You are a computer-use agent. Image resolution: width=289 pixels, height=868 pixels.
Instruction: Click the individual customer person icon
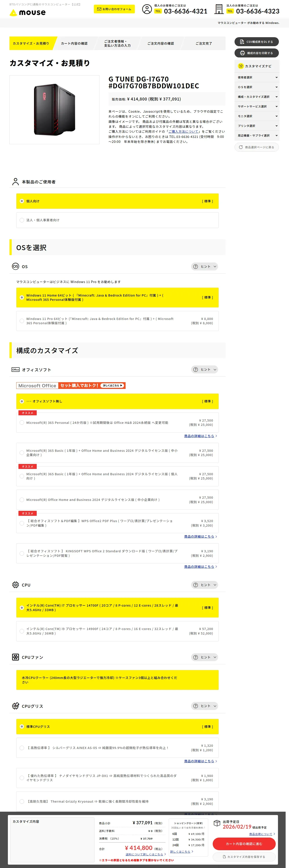tap(147, 9)
